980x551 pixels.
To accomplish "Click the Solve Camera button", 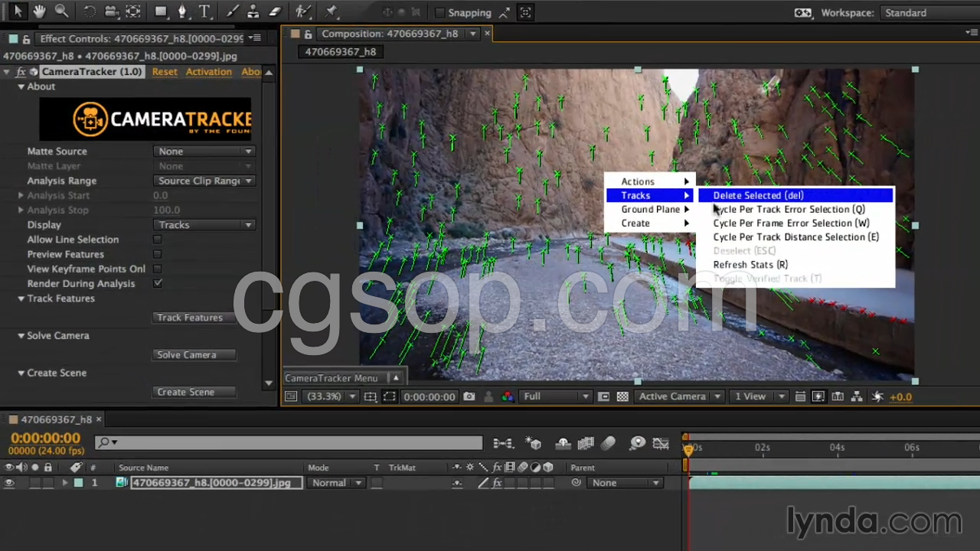I will (x=194, y=355).
